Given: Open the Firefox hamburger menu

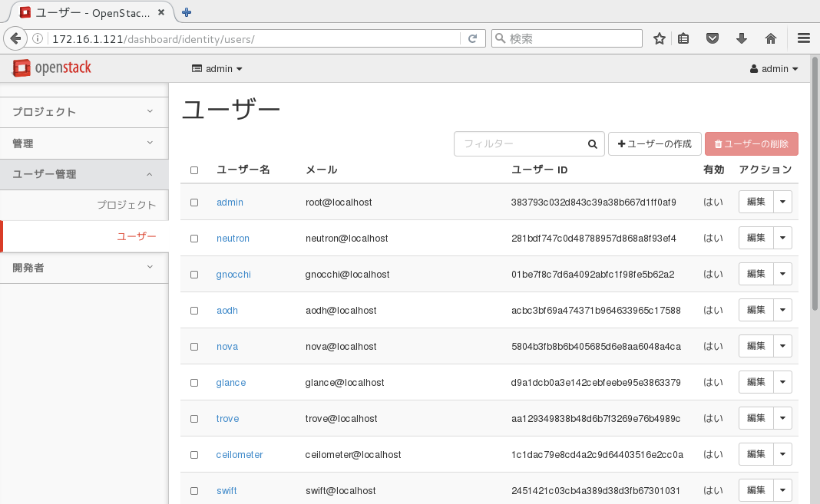Looking at the screenshot, I should coord(804,38).
